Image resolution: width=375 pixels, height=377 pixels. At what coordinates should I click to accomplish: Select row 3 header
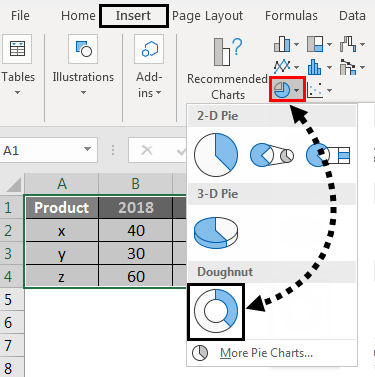pos(11,254)
